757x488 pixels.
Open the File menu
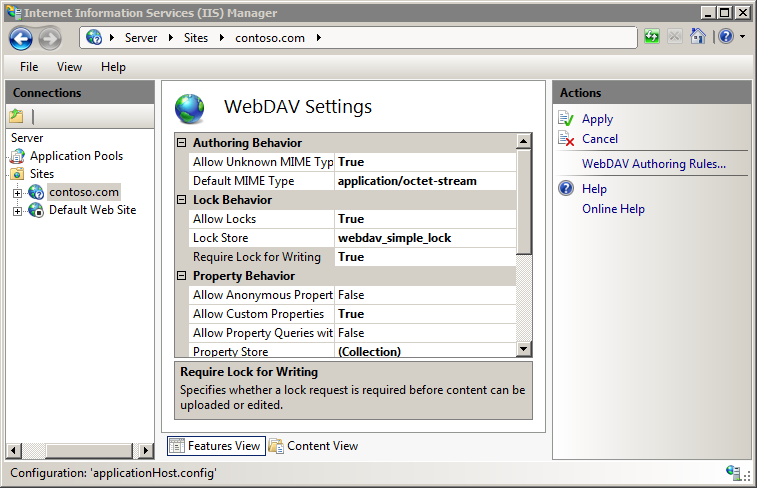click(29, 67)
